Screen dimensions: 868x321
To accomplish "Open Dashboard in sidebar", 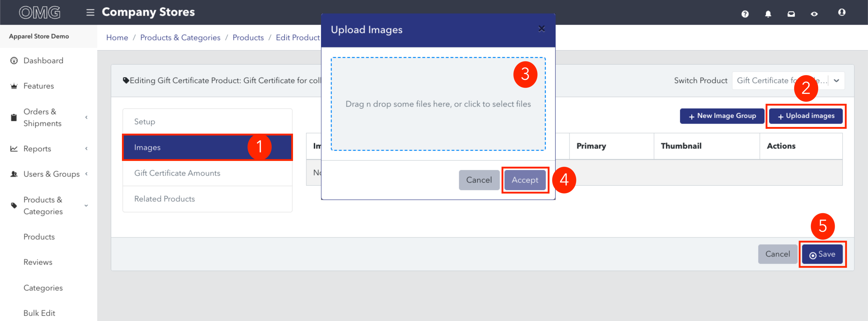I will click(43, 61).
